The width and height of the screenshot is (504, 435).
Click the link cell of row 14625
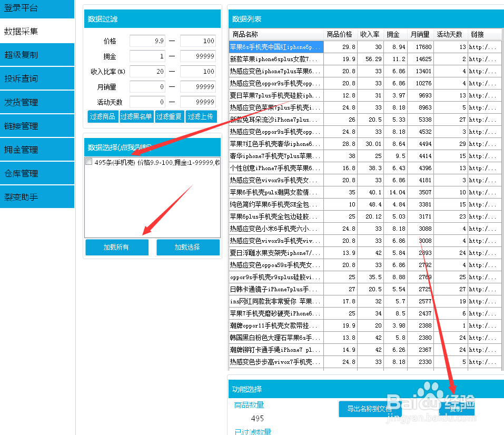(485, 59)
